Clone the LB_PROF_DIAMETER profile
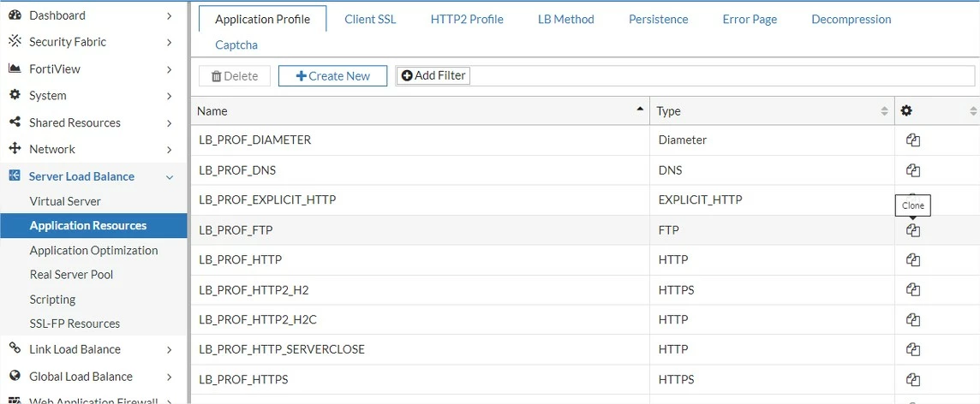Screen dimensions: 980x404 point(913,140)
